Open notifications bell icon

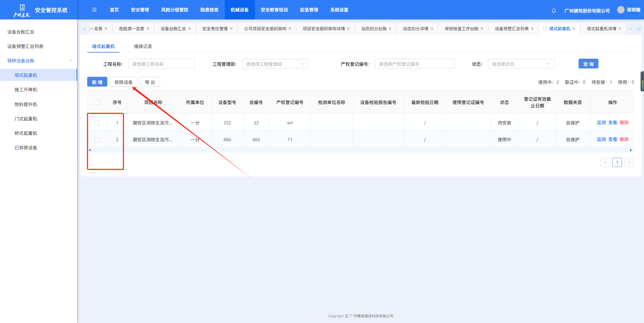tap(554, 11)
